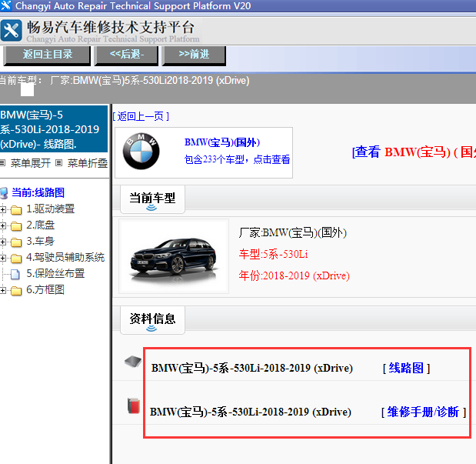Image resolution: width=476 pixels, height=464 pixels.
Task: Click the >>前进 forward button
Action: click(194, 55)
